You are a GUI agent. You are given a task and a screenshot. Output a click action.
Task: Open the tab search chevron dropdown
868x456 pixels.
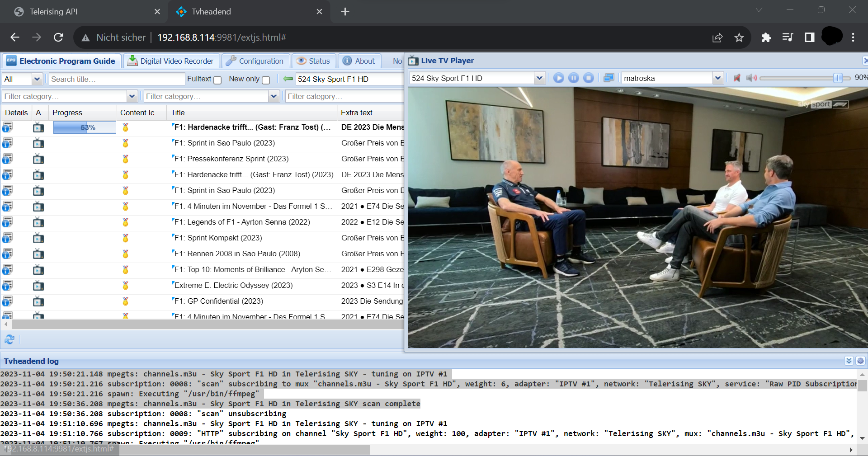pos(759,10)
